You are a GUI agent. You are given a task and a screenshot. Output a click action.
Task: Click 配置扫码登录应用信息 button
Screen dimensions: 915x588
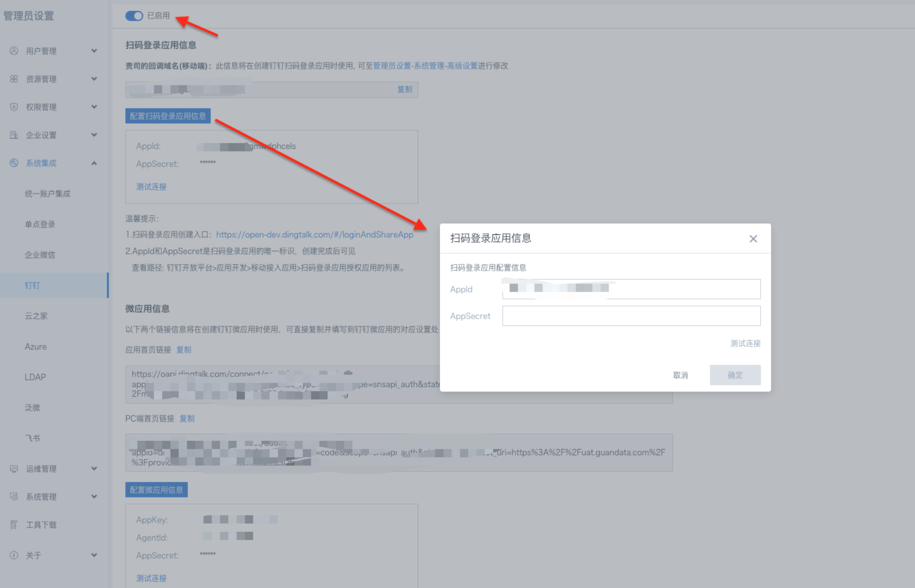coord(168,116)
